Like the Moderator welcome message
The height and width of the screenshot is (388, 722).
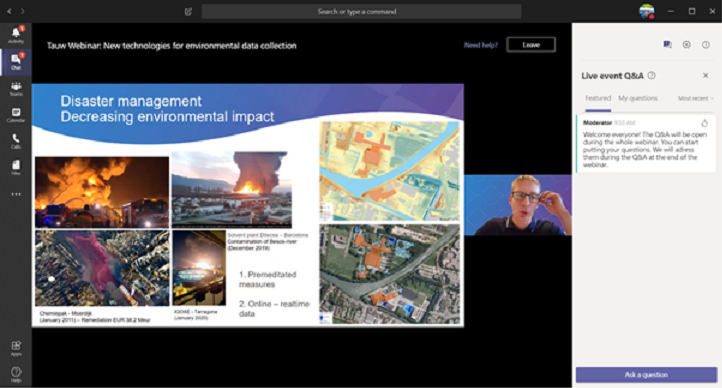[x=704, y=123]
